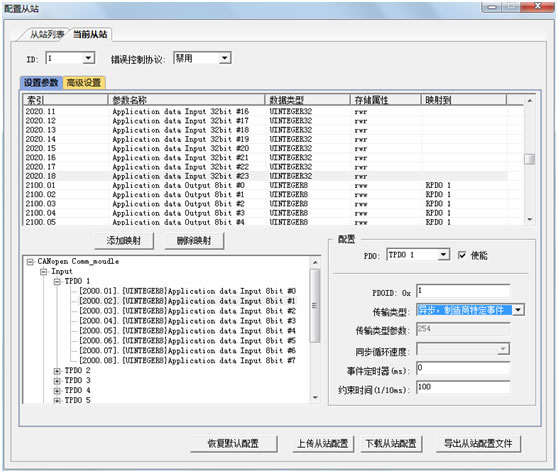Open the 传输类型 dropdown arrow
Viewport: 558px width, 473px height.
tap(518, 310)
